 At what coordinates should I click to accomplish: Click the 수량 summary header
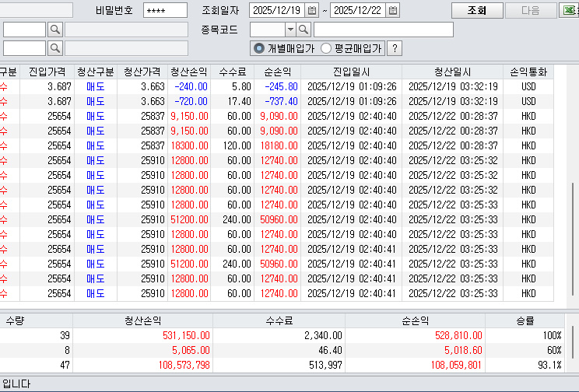tap(36, 320)
